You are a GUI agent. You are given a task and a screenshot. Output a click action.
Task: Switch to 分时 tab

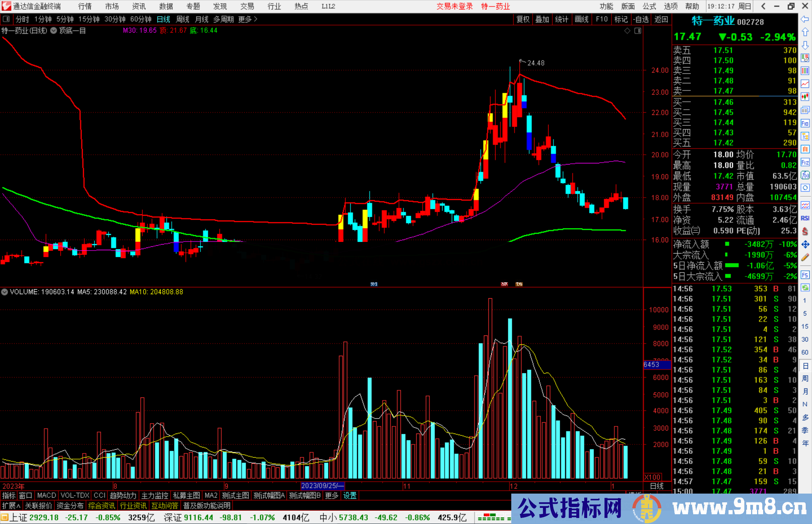point(22,19)
